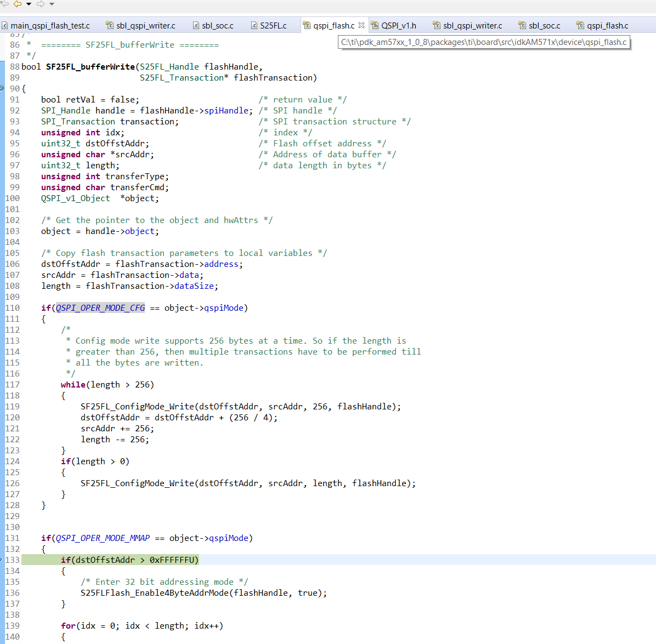Switch to the main_qspi_flash_test.c tab
The width and height of the screenshot is (656, 644).
50,26
